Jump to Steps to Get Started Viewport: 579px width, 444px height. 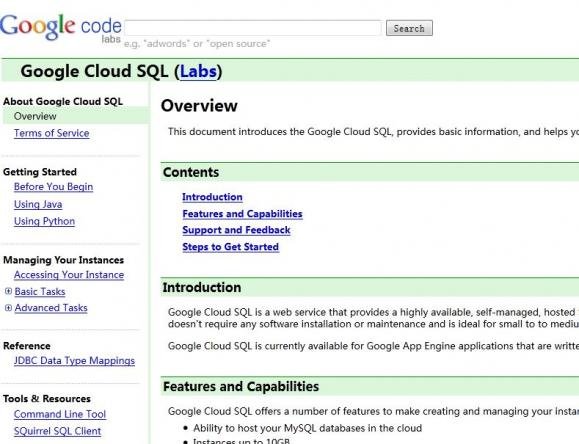click(230, 247)
